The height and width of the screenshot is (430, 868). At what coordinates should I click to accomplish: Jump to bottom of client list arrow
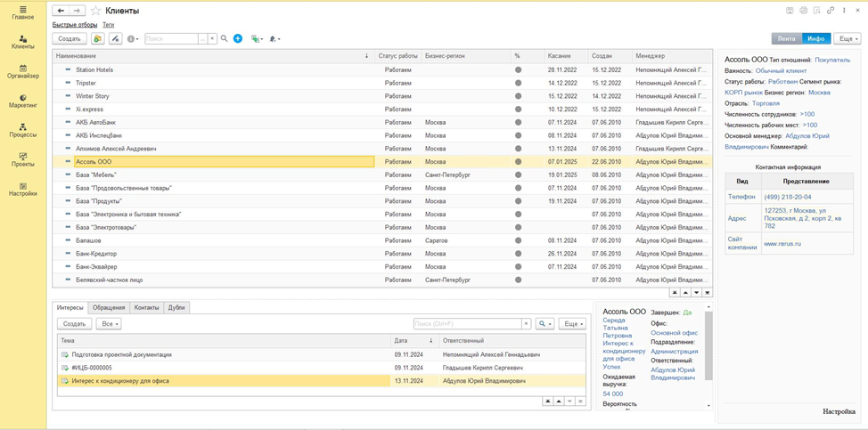tap(707, 292)
